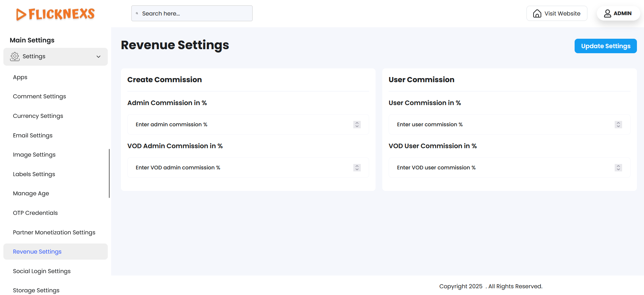Click the user commission stepper arrows
The height and width of the screenshot is (295, 644).
[x=618, y=125]
